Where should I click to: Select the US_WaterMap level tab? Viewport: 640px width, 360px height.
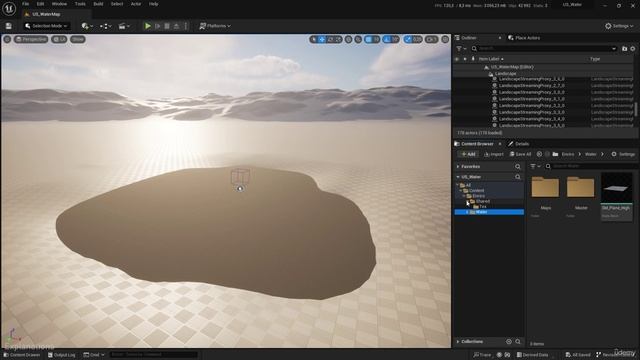click(x=46, y=14)
